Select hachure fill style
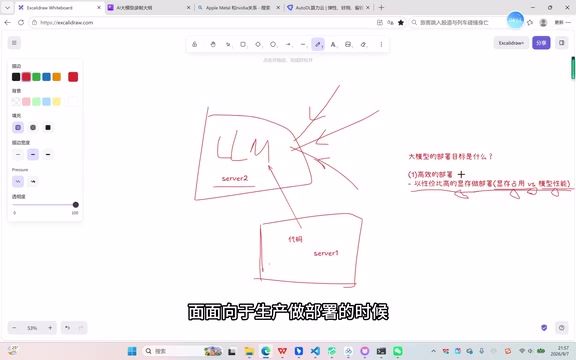 tap(18, 127)
